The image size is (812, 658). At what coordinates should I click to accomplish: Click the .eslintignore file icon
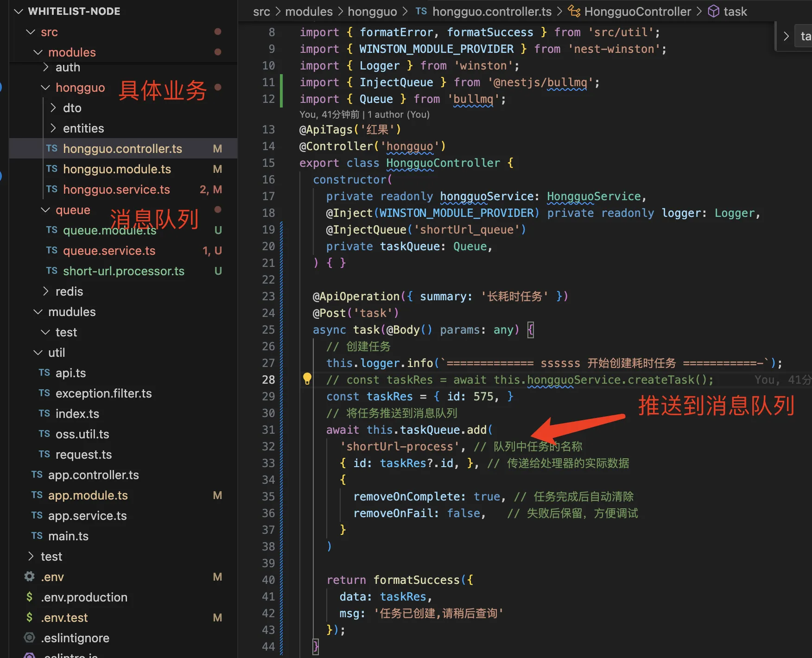[x=29, y=638]
